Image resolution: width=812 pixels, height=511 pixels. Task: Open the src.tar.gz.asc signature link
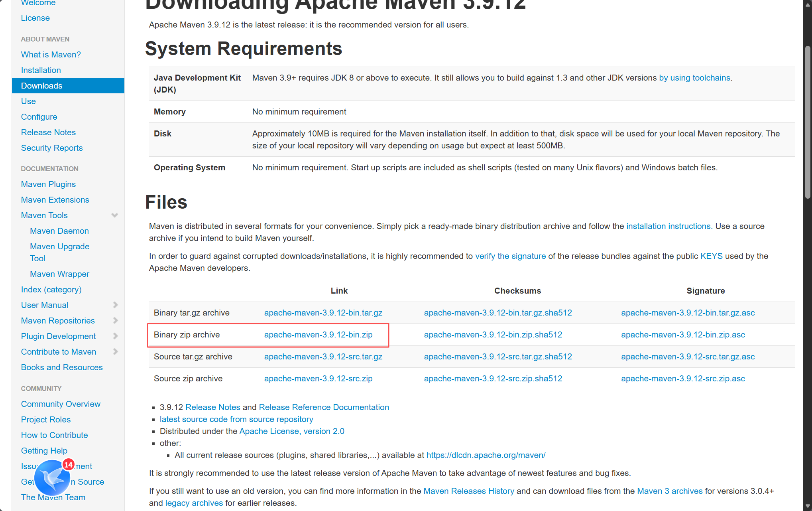click(x=688, y=357)
